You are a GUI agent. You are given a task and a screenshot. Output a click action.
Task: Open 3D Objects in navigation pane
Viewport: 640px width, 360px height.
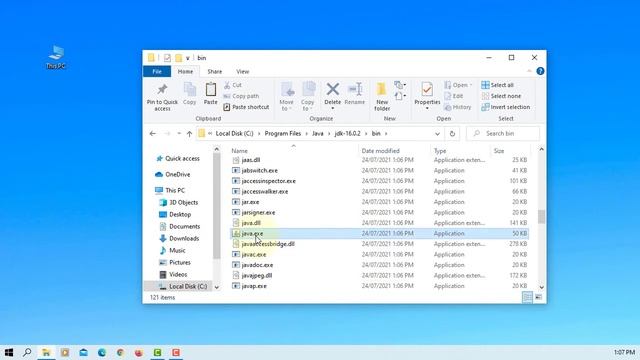point(179,202)
